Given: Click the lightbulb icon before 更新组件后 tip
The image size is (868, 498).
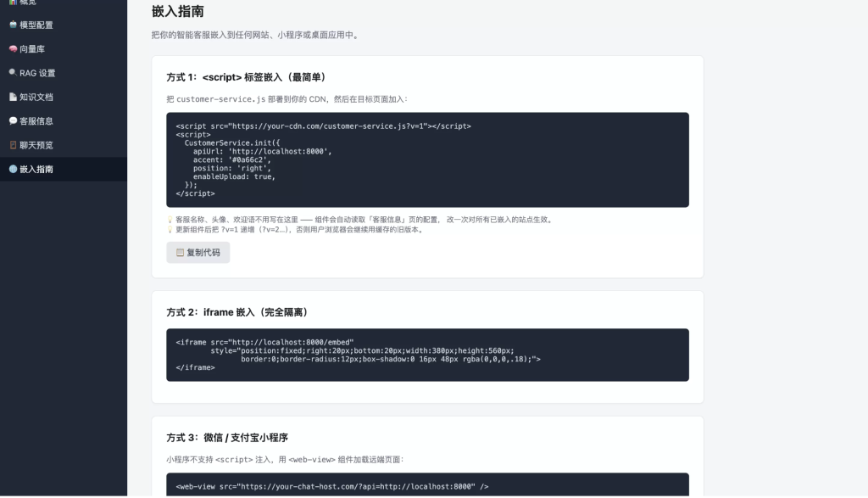Looking at the screenshot, I should [170, 230].
